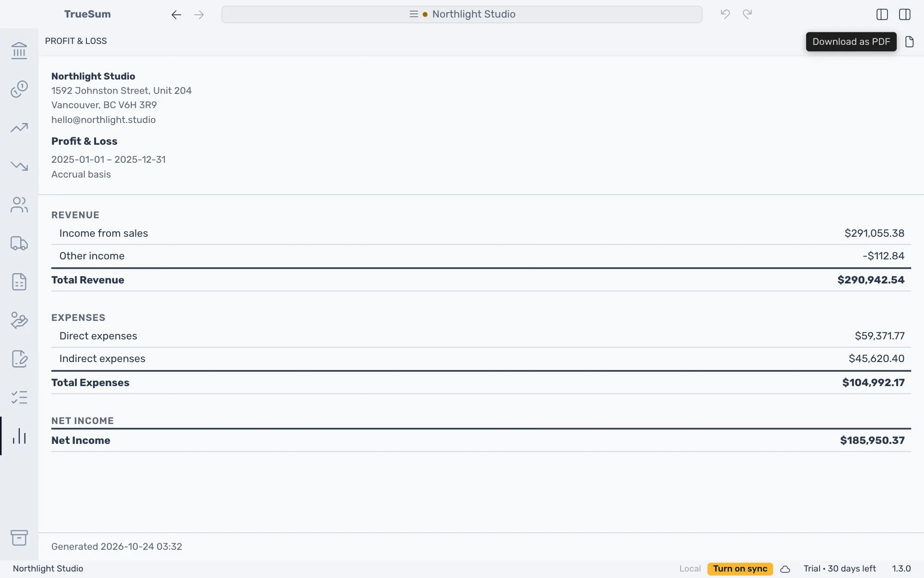Click the PROFIT & LOSS header title

pos(76,41)
